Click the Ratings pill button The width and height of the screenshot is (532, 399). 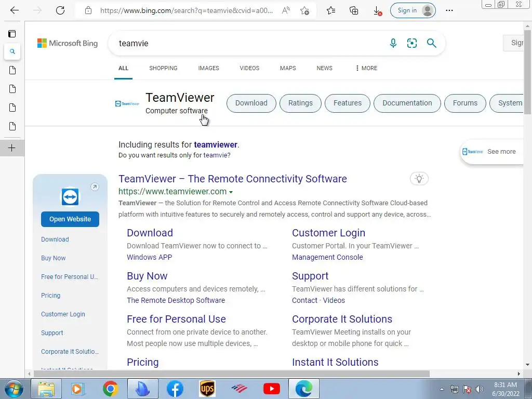click(300, 103)
